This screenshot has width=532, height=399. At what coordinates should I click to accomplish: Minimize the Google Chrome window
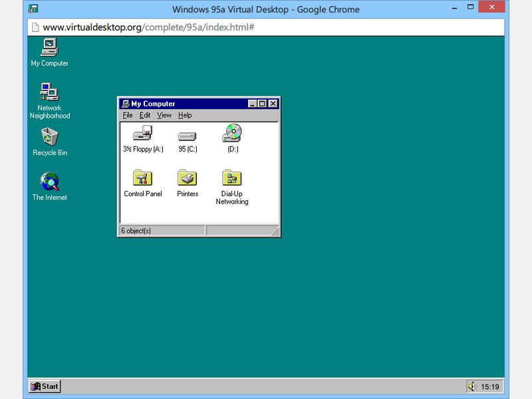pyautogui.click(x=454, y=7)
